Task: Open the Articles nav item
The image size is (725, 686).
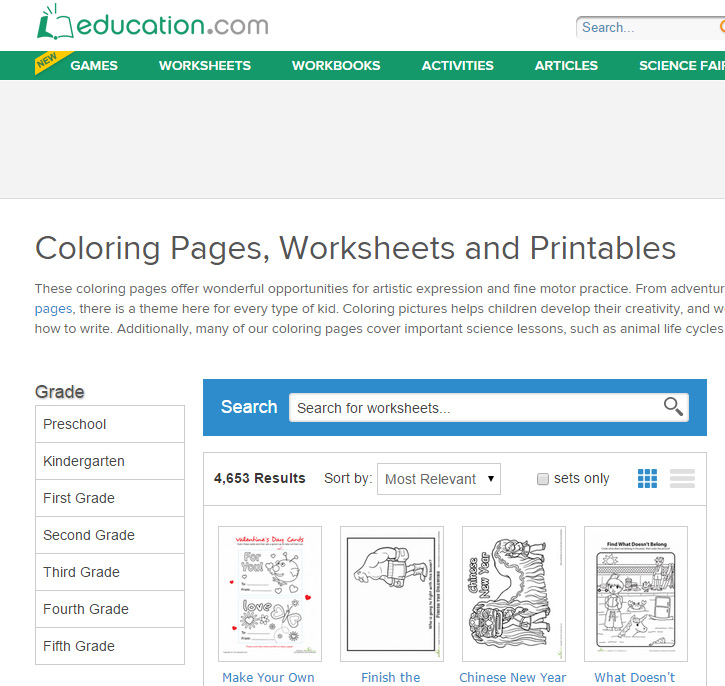Action: point(566,65)
